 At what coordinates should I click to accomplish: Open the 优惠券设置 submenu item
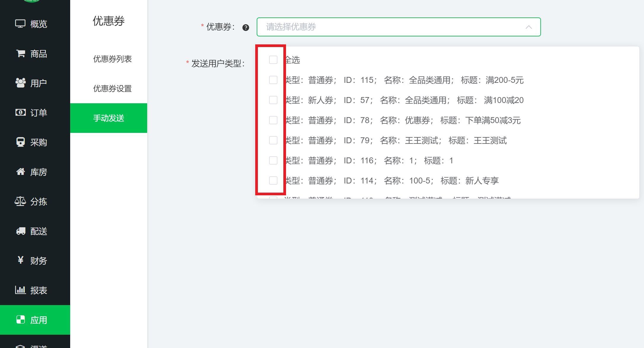[112, 88]
